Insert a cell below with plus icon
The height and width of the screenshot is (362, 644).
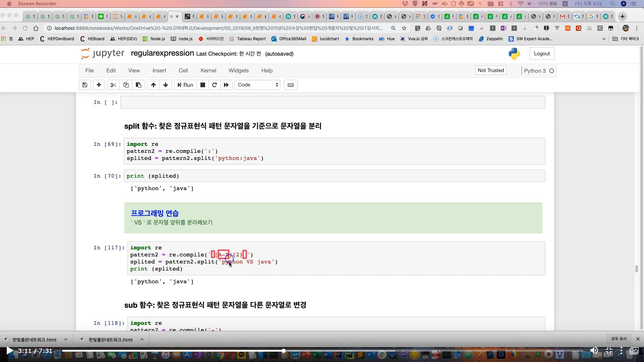coord(99,85)
